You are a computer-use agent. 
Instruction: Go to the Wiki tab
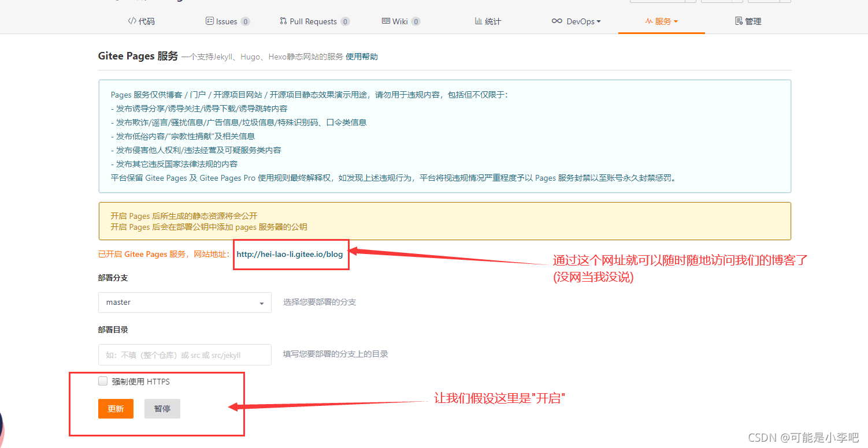[x=400, y=21]
